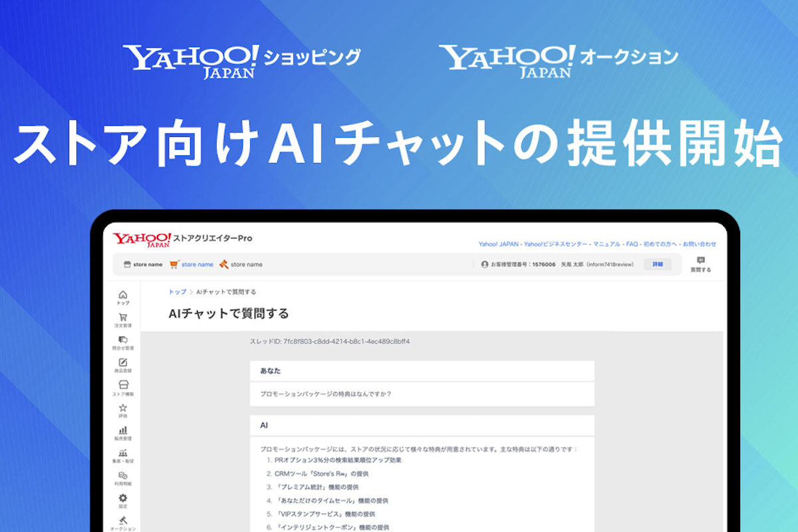Click the 質問する AI chat icon
Viewport: 798px width, 532px height.
[700, 261]
